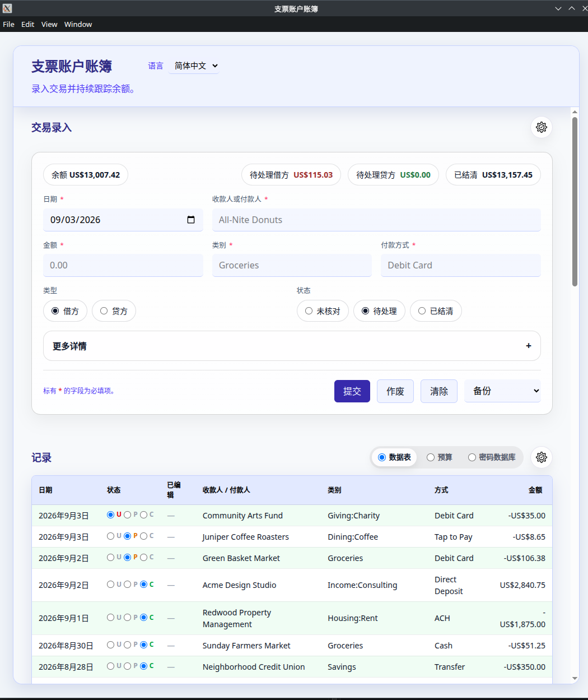Image resolution: width=588 pixels, height=700 pixels.
Task: Switch records view to 密码数据库
Action: click(472, 457)
